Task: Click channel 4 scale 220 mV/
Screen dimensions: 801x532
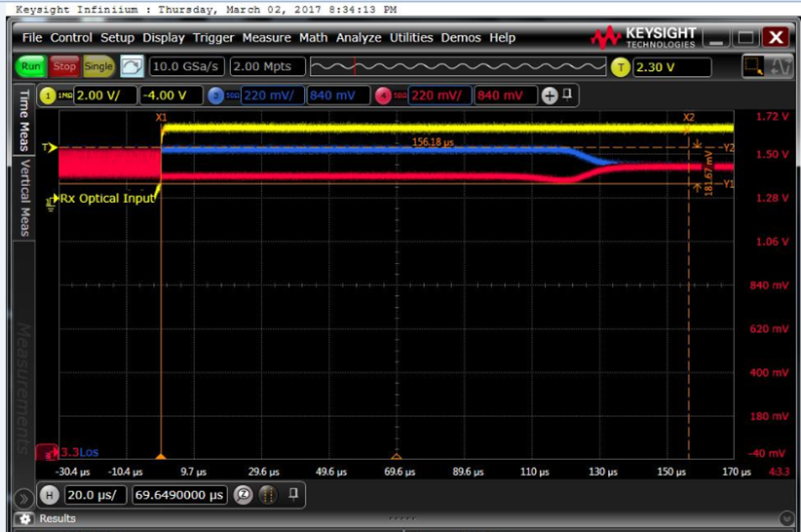Action: pyautogui.click(x=439, y=95)
